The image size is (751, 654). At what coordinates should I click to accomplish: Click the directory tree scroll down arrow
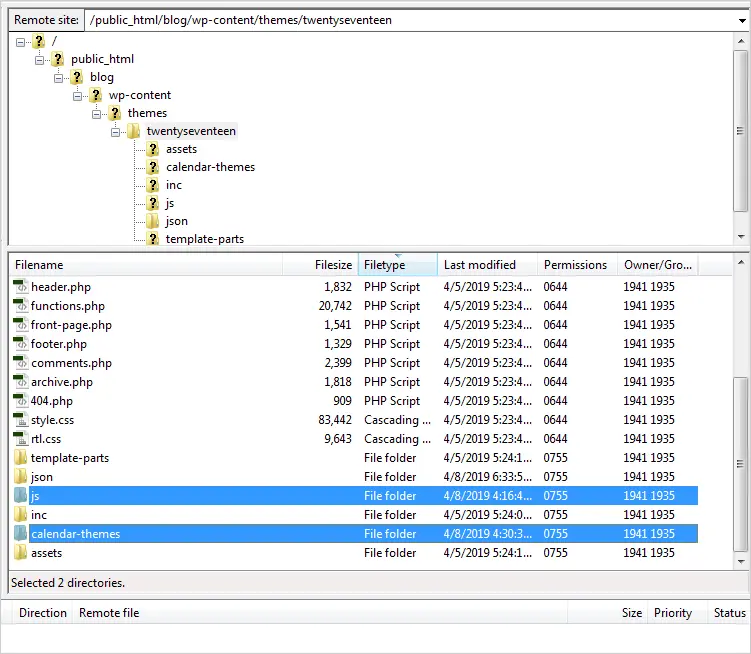(741, 236)
